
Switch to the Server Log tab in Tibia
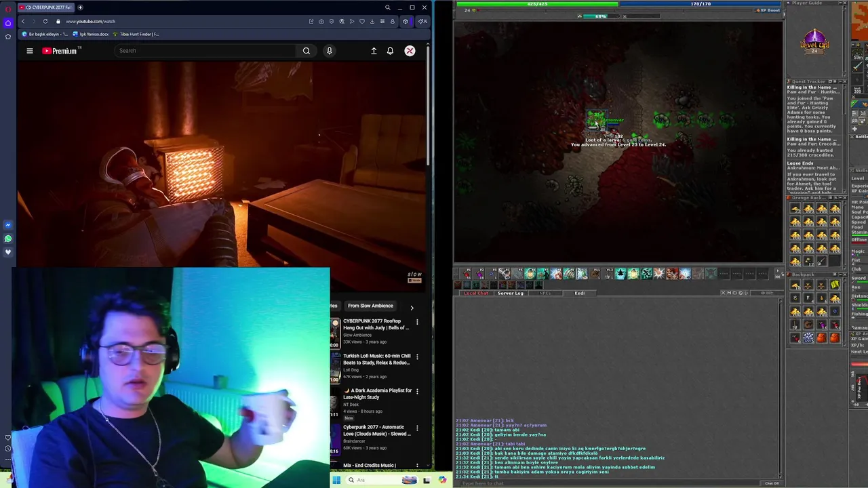point(511,293)
